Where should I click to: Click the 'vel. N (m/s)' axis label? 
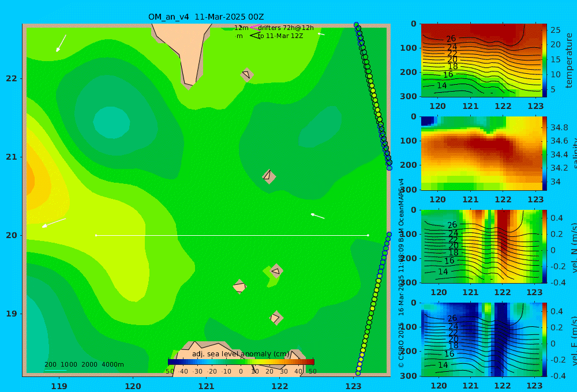pyautogui.click(x=574, y=247)
